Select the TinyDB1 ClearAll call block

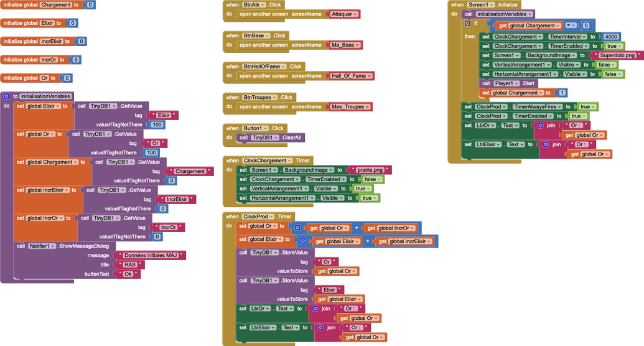tap(270, 138)
